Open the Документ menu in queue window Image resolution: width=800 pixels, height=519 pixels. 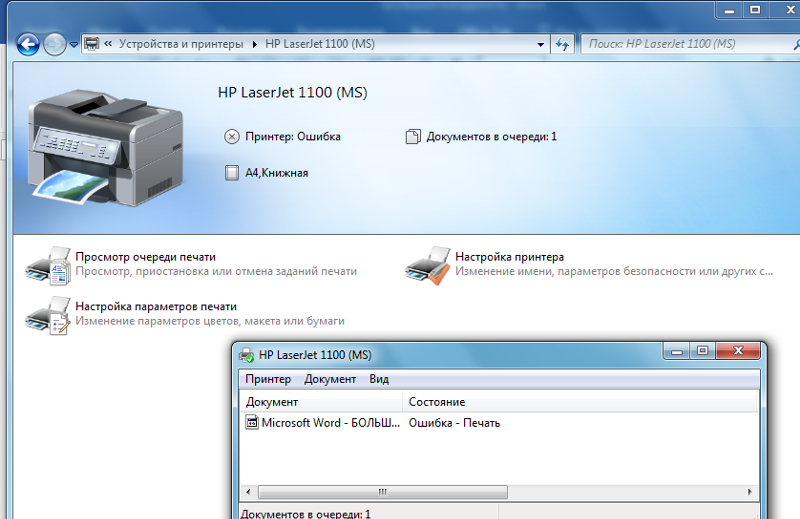pyautogui.click(x=330, y=379)
